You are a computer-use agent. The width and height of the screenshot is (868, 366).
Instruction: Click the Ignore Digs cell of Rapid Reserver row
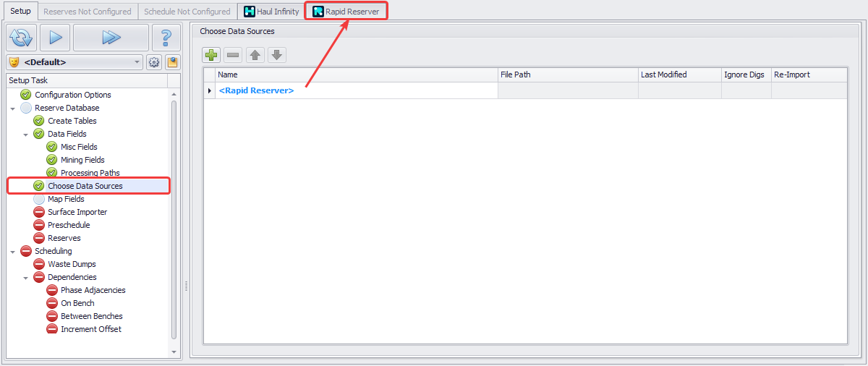746,90
